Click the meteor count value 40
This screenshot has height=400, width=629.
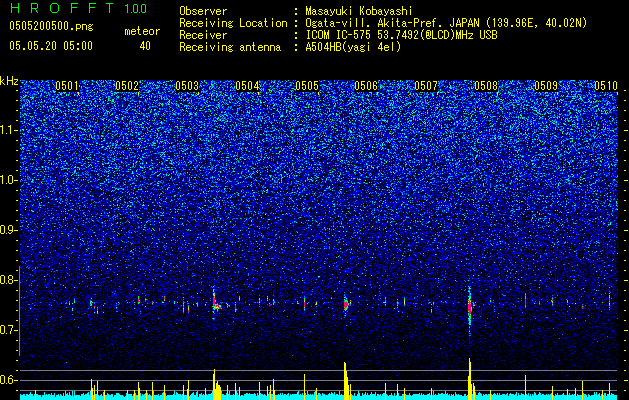pos(145,46)
